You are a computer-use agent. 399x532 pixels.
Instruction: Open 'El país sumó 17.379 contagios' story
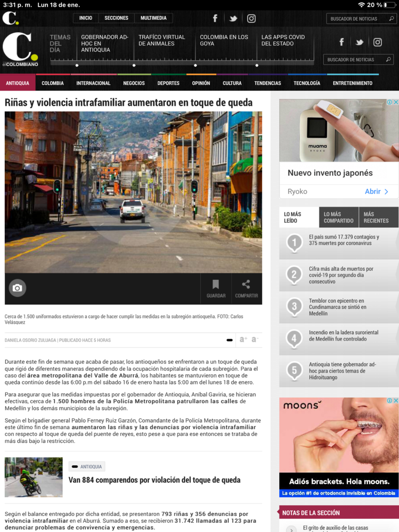(x=344, y=240)
